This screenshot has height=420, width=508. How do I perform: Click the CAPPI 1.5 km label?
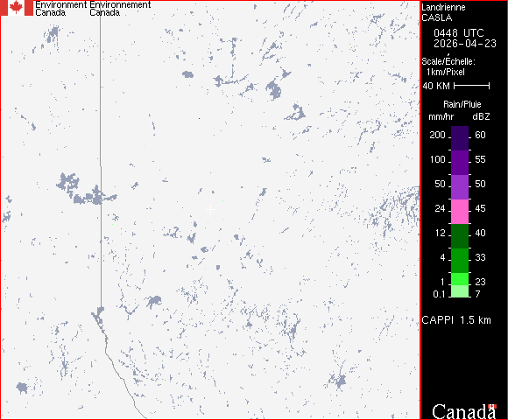pos(456,320)
